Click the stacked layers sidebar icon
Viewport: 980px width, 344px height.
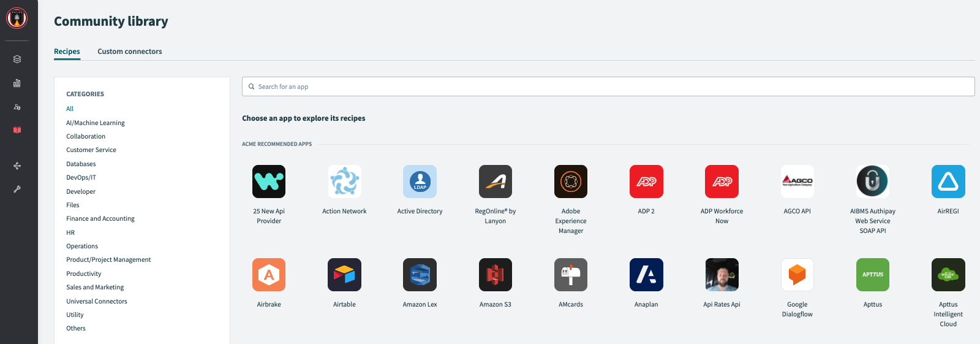[x=17, y=59]
